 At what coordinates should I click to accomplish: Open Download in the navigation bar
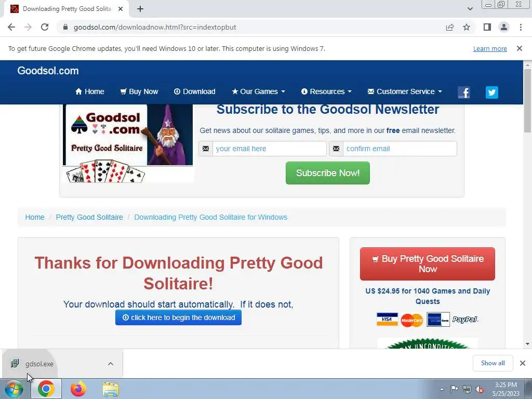(x=194, y=91)
